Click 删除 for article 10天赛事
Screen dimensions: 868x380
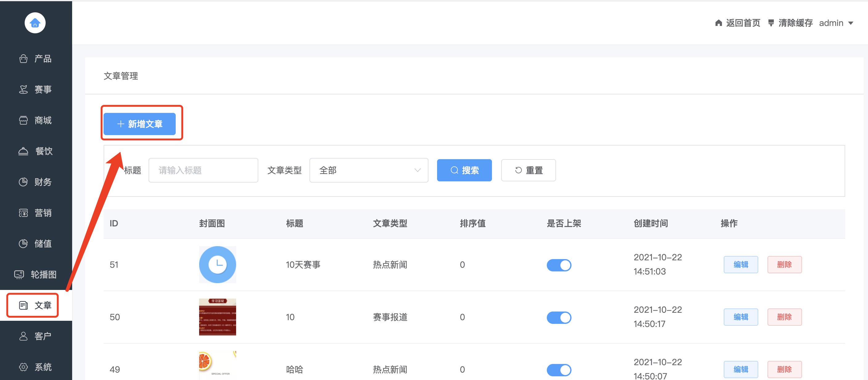pyautogui.click(x=784, y=265)
